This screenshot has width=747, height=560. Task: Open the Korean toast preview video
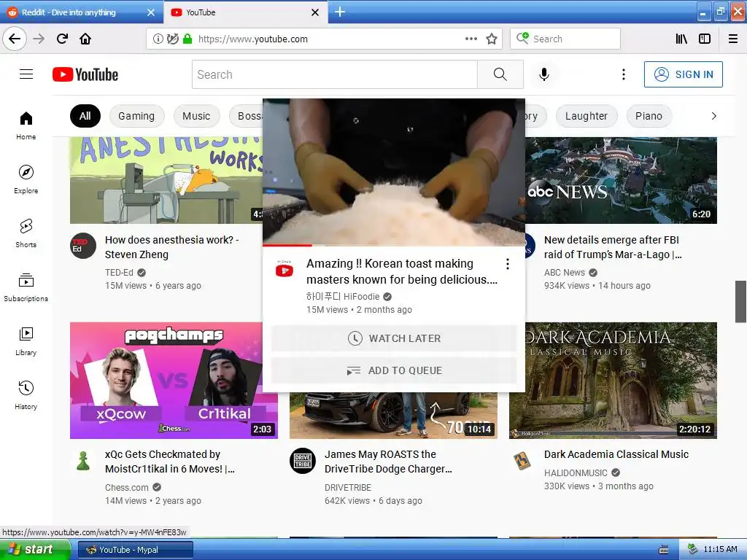[x=394, y=172]
